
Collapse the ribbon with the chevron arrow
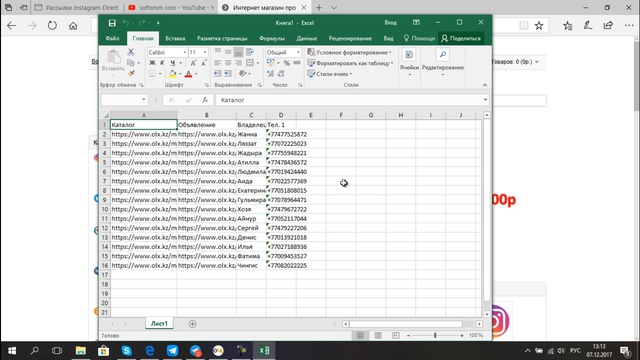click(485, 85)
